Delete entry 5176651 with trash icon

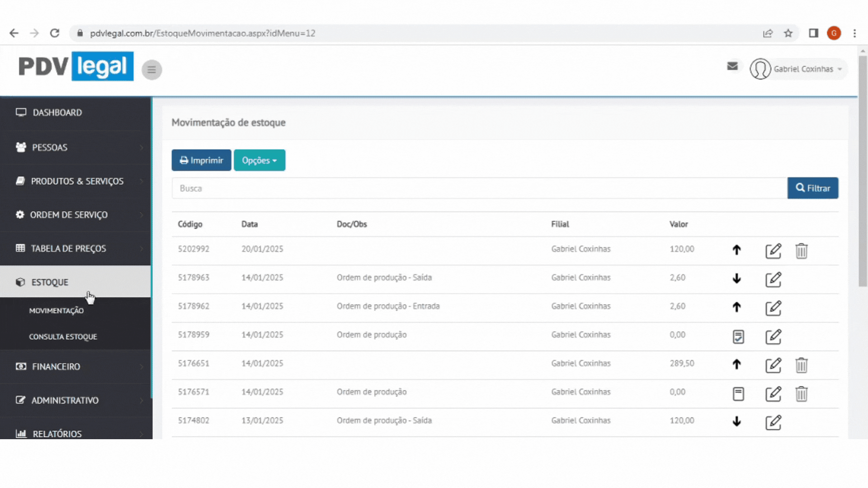(801, 365)
